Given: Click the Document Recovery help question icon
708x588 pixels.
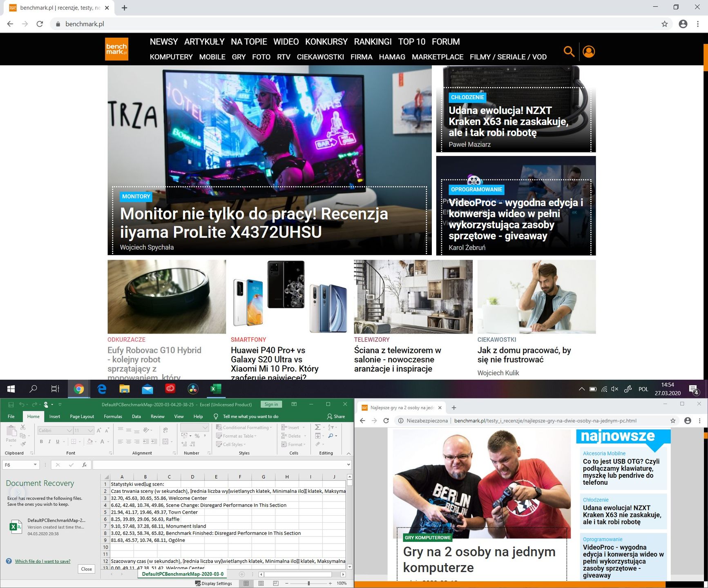Looking at the screenshot, I should (9, 561).
